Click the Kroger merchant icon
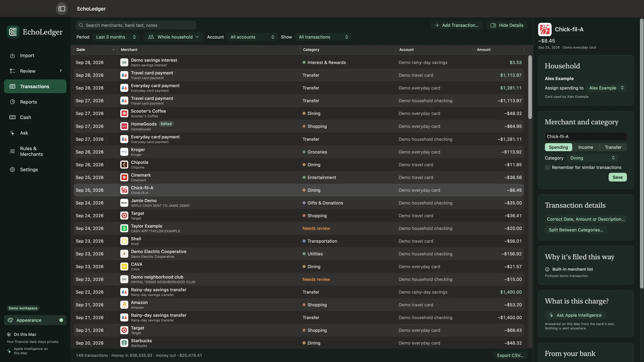This screenshot has height=362, width=644. (x=124, y=152)
